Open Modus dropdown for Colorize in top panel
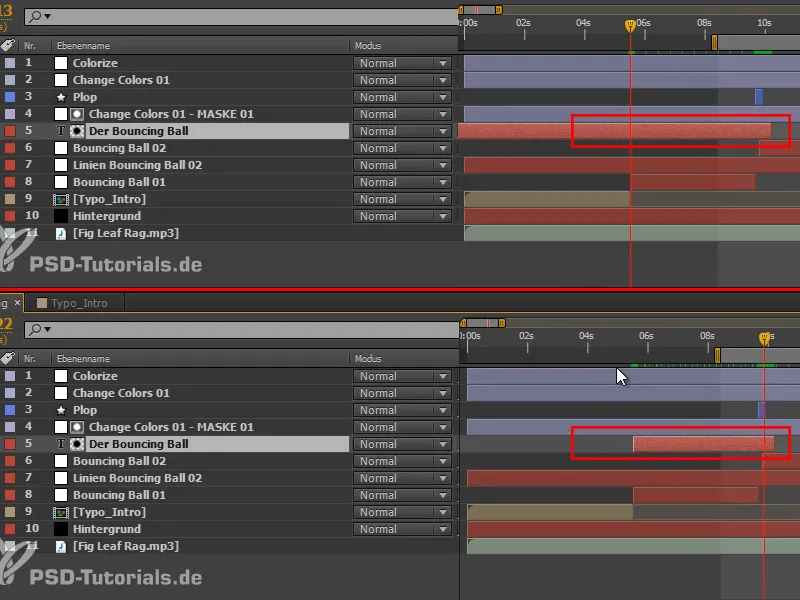Image resolution: width=800 pixels, height=600 pixels. pos(402,63)
